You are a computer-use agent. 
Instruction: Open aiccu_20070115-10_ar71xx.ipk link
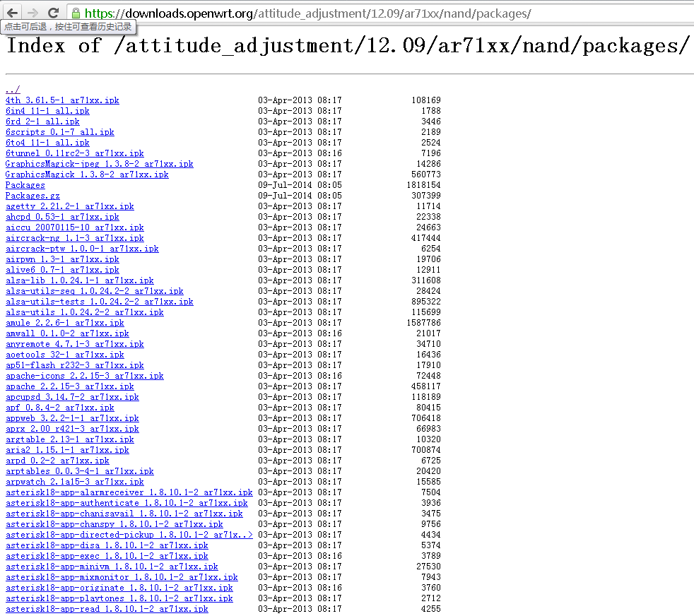pyautogui.click(x=75, y=227)
